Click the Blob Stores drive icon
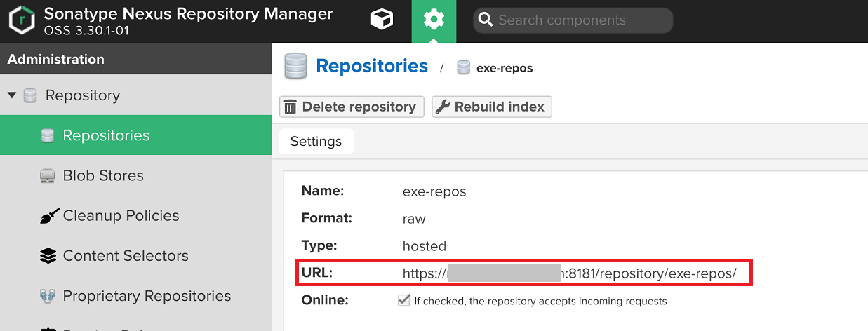The image size is (868, 331). [x=48, y=176]
